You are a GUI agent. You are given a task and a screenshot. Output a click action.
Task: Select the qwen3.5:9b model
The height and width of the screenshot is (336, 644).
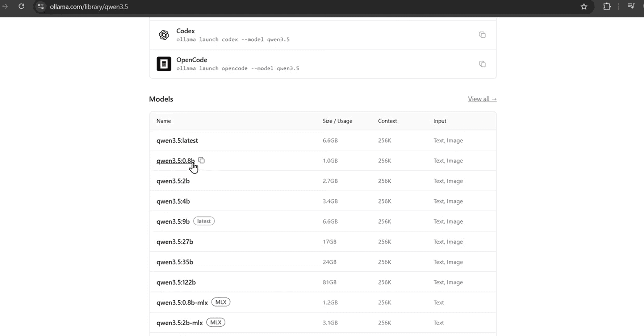[173, 221]
